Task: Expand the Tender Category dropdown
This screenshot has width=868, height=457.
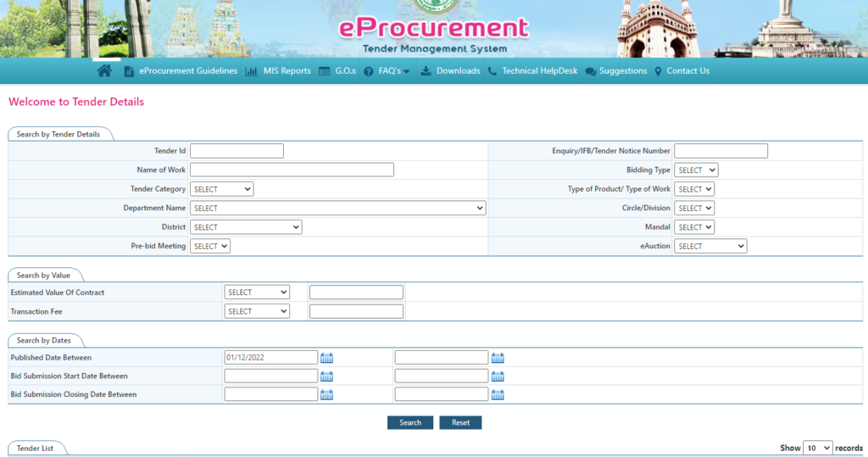Action: pyautogui.click(x=221, y=190)
